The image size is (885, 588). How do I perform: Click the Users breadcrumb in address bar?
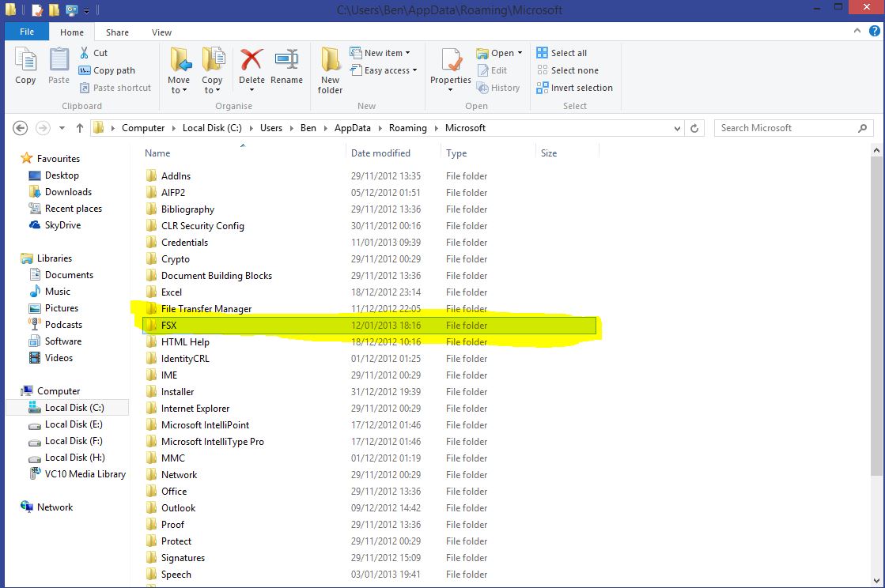(x=271, y=128)
